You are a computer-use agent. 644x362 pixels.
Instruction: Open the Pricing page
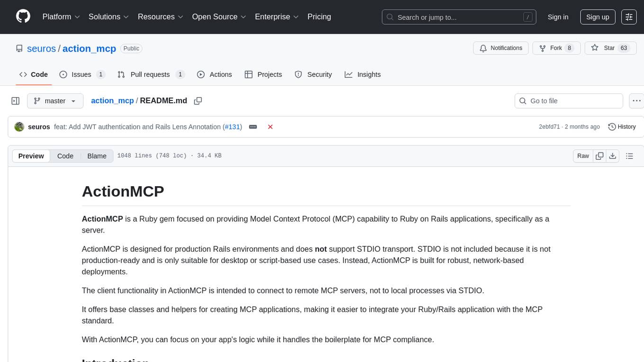[319, 17]
